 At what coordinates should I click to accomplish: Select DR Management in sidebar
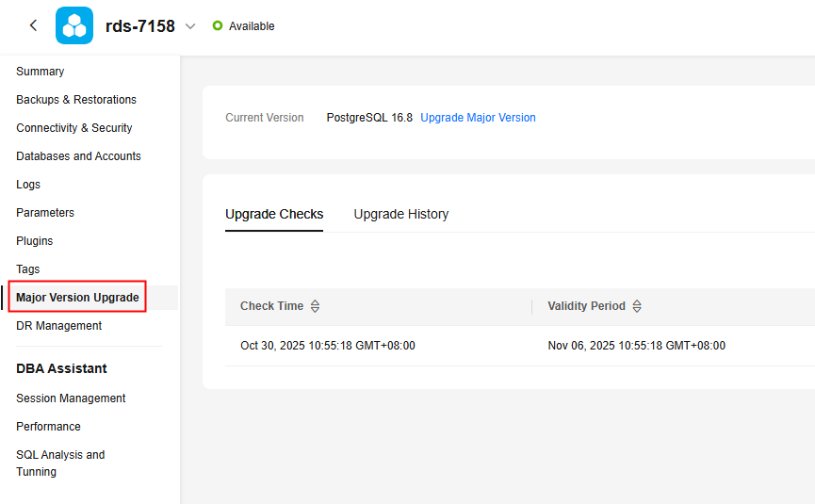(59, 326)
